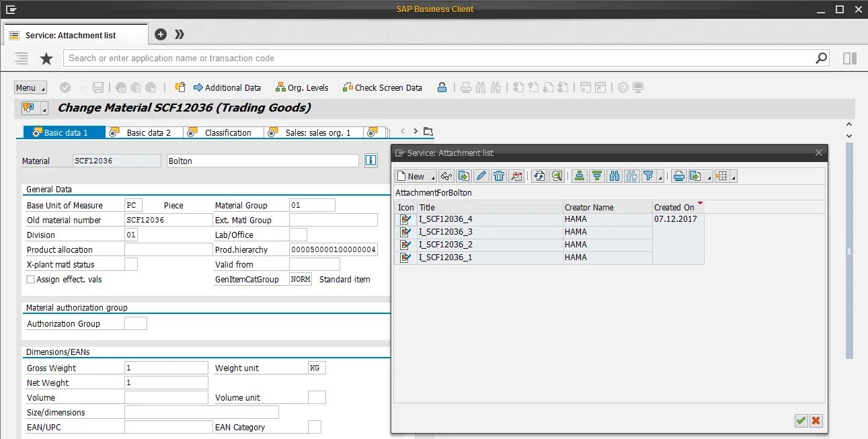Sort attachments in ascending order

[x=580, y=176]
